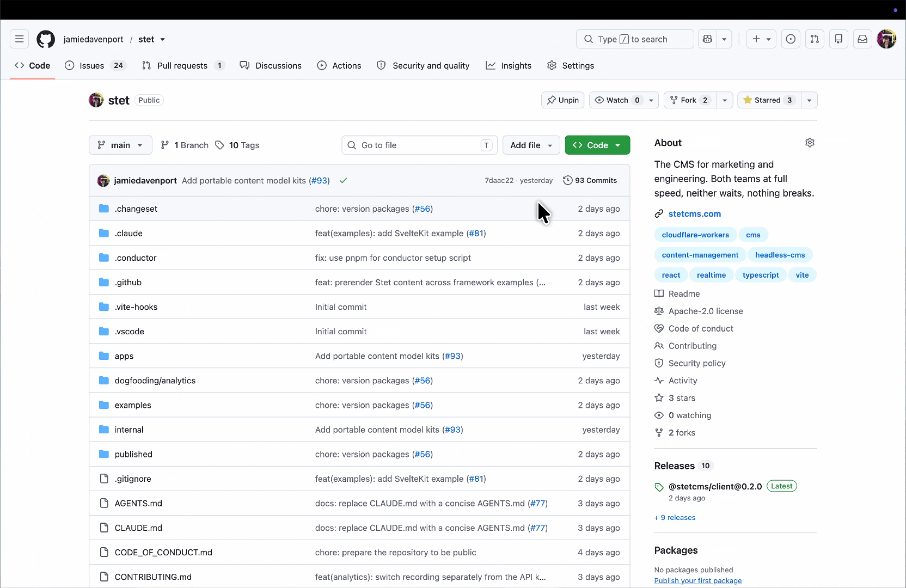
Task: Open the green Code dropdown
Action: [x=597, y=145]
